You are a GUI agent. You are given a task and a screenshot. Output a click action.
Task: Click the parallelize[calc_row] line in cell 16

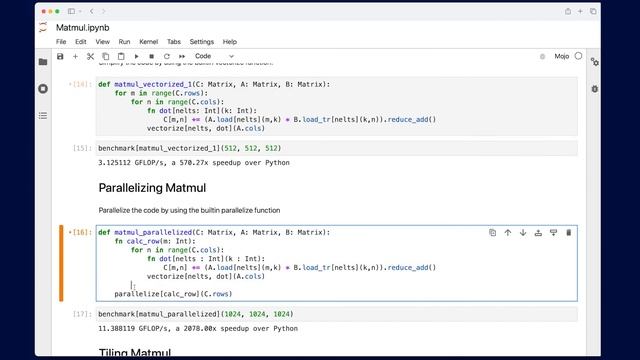coord(173,294)
